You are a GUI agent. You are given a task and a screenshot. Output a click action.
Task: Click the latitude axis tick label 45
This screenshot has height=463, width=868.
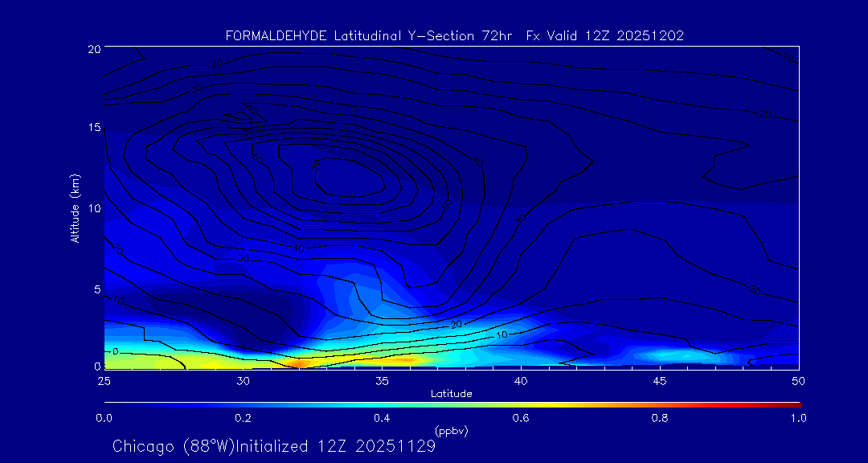pos(660,381)
